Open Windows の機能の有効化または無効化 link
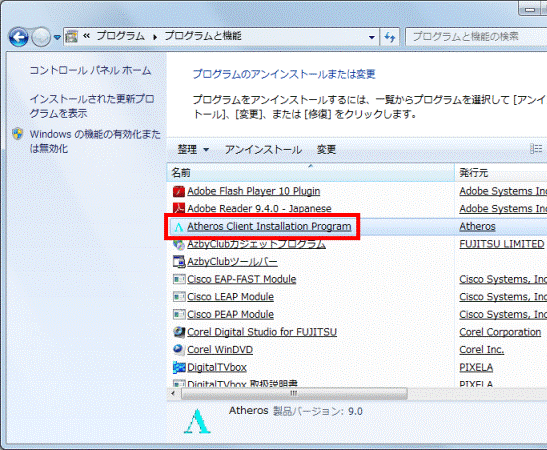Viewport: 547px width, 450px height. [95, 141]
